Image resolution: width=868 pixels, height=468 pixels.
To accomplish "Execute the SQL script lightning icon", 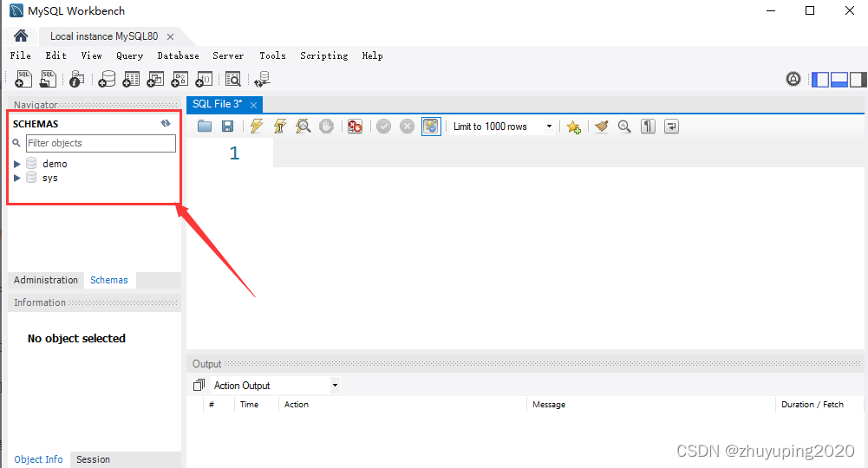I will tap(257, 127).
